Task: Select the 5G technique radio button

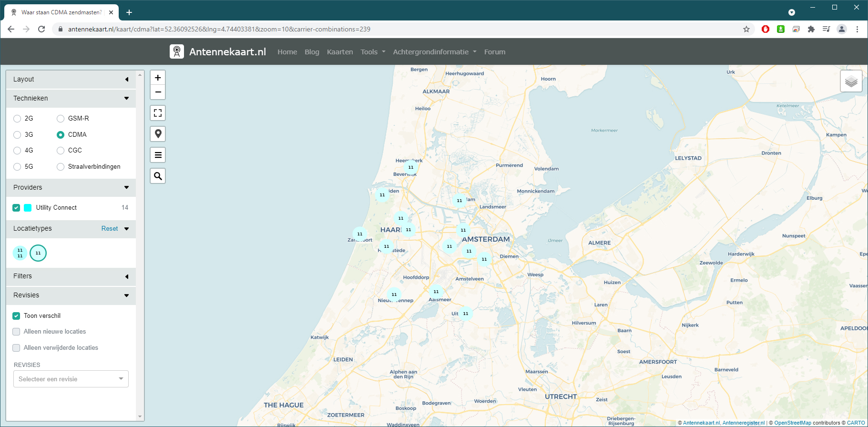Action: coord(17,167)
